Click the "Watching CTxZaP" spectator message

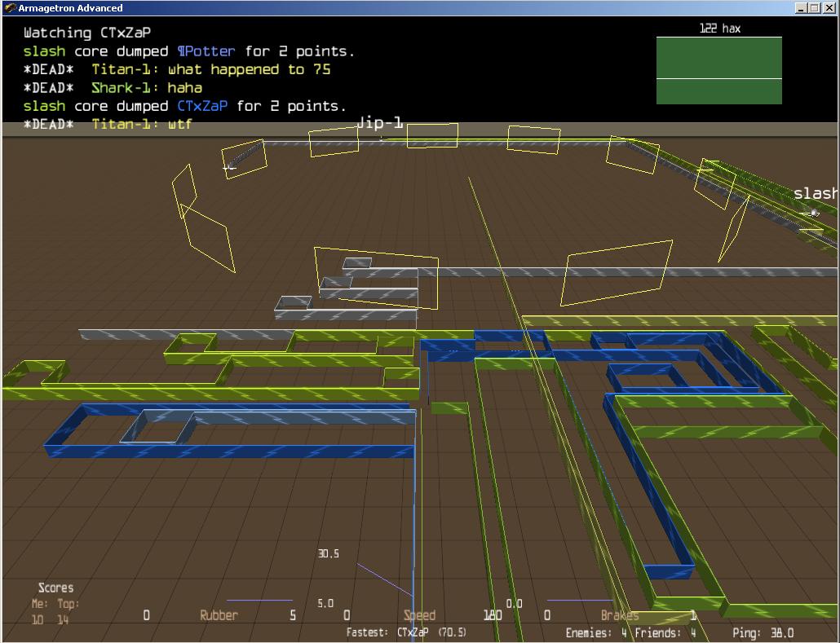click(x=87, y=33)
